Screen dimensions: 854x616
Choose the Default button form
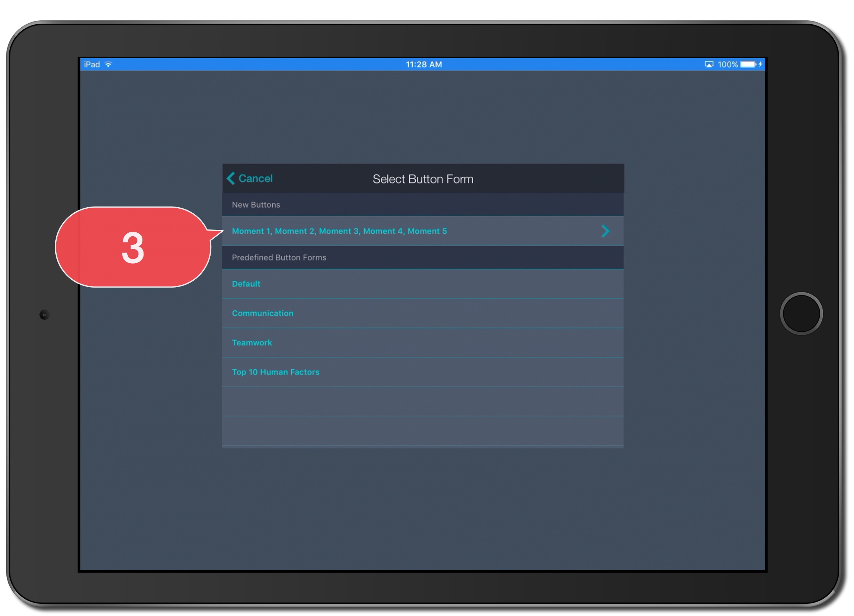[x=246, y=284]
